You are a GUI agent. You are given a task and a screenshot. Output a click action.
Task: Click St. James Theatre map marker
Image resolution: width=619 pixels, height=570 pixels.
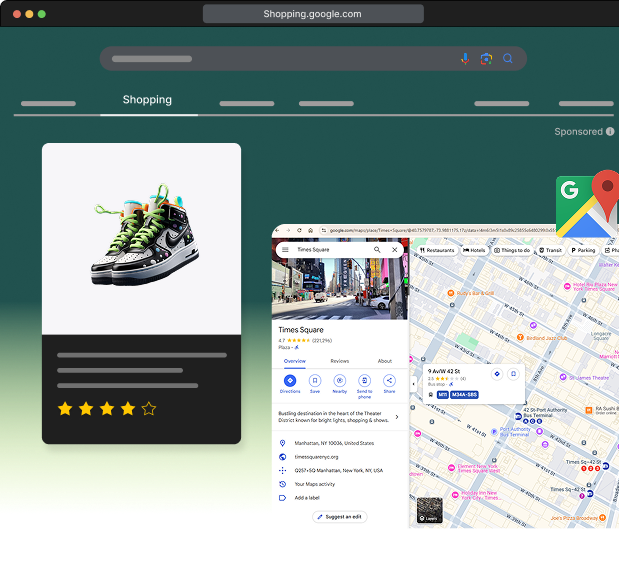pos(563,377)
